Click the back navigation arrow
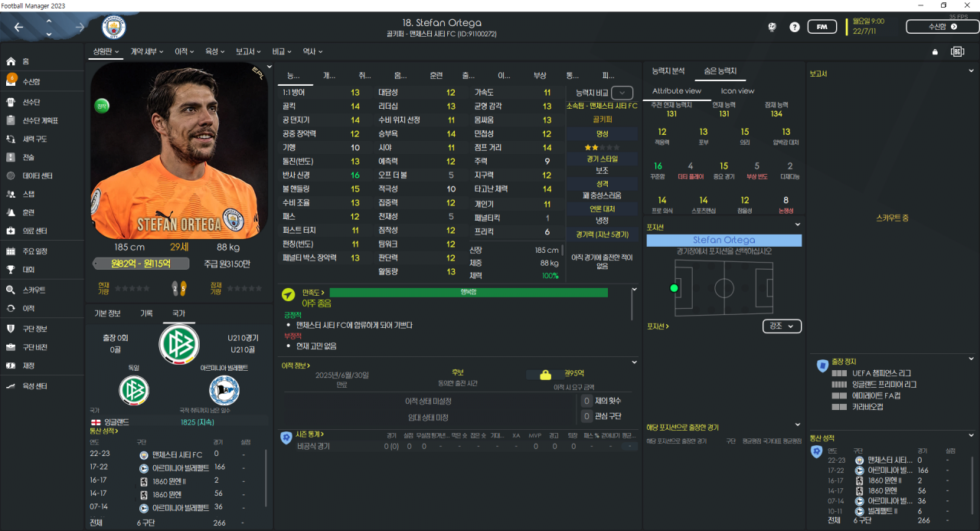The image size is (980, 531). (18, 28)
